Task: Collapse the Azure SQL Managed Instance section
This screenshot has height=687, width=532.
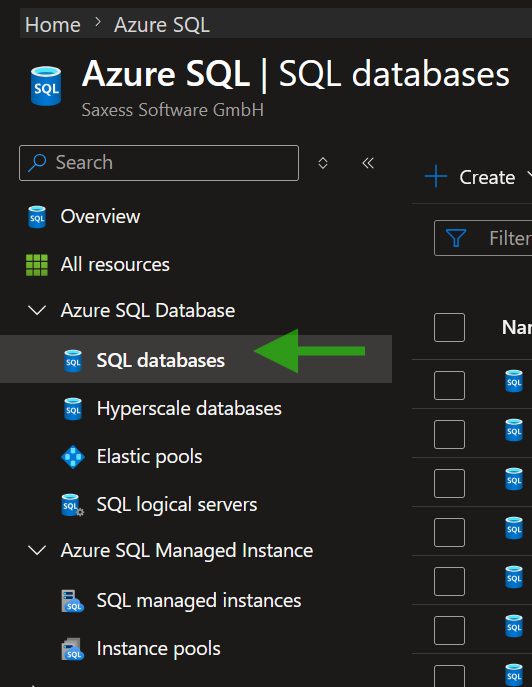Action: coord(37,551)
